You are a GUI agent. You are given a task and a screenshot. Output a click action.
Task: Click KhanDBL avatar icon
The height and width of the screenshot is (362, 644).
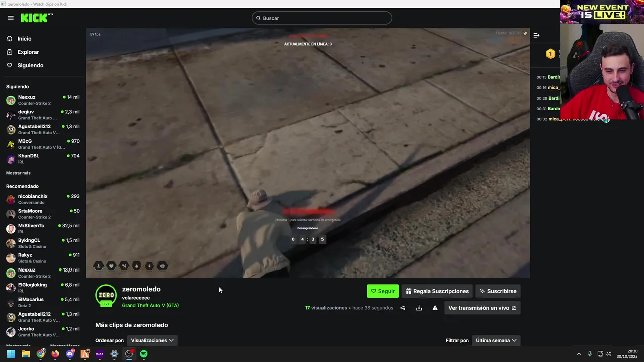click(x=11, y=159)
